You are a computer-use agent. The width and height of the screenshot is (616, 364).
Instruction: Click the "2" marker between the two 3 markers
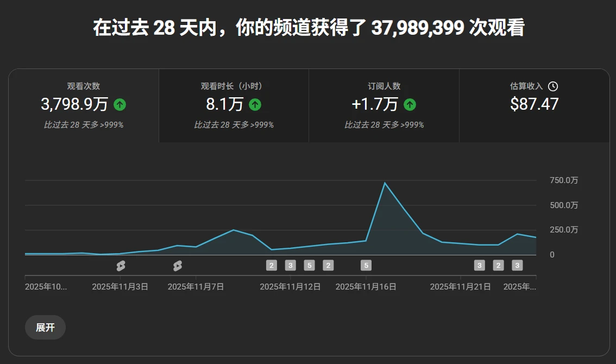(x=498, y=265)
